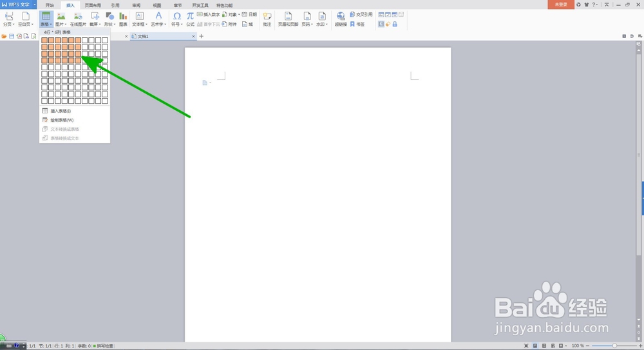The image size is (644, 350).
Task: Click the open folder quick-access icon
Action: tap(4, 36)
